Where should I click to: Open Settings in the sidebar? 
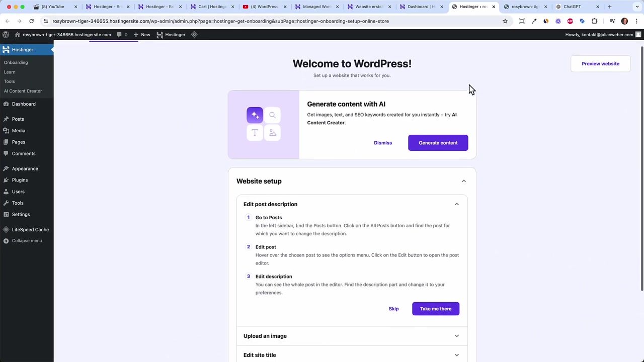point(21,215)
